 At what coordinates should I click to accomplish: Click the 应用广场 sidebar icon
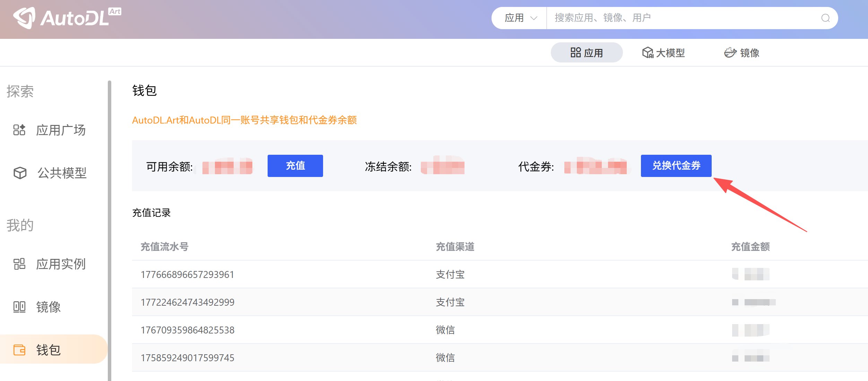tap(19, 130)
